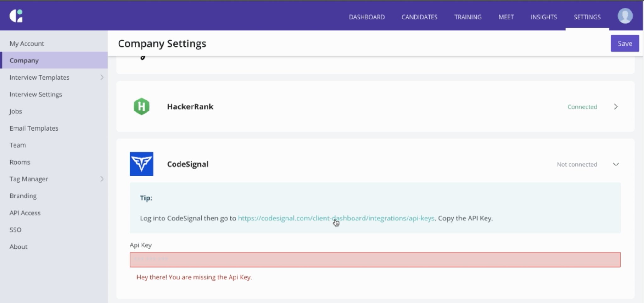Click the green HackerRank hexagon logo
Viewport: 644px width, 303px height.
(142, 106)
